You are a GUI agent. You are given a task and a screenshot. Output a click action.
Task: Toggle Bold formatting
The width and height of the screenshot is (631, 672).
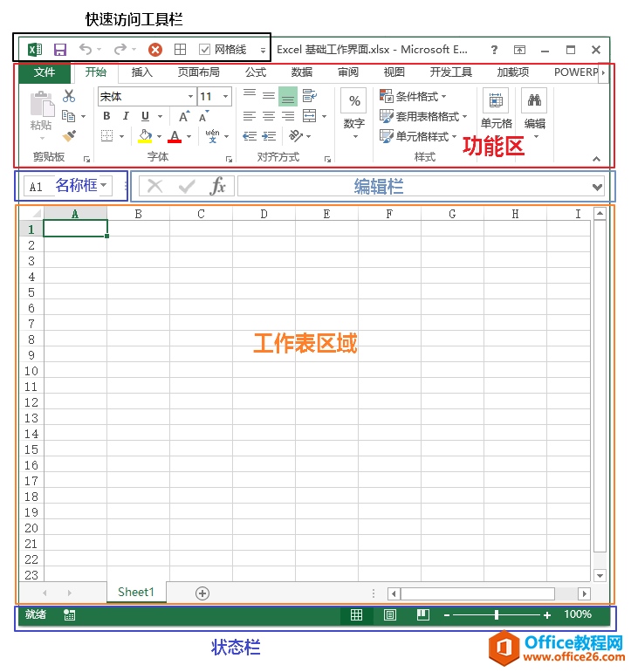pyautogui.click(x=106, y=116)
